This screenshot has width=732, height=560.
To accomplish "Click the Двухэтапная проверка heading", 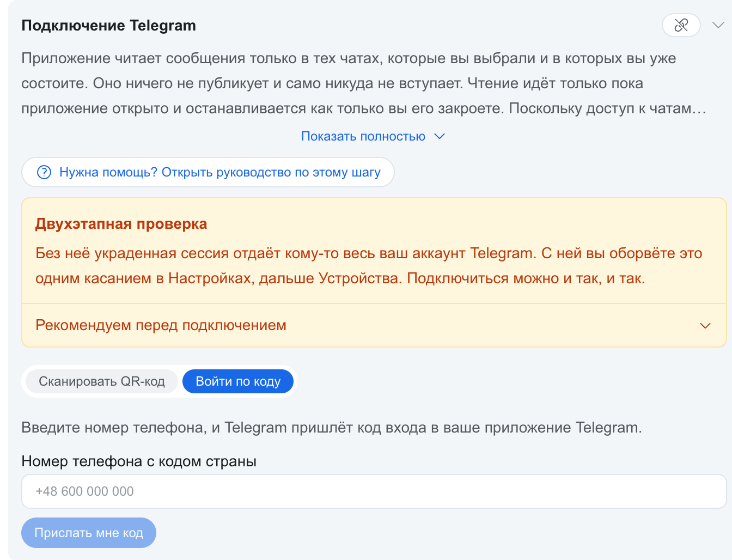I will point(121,224).
